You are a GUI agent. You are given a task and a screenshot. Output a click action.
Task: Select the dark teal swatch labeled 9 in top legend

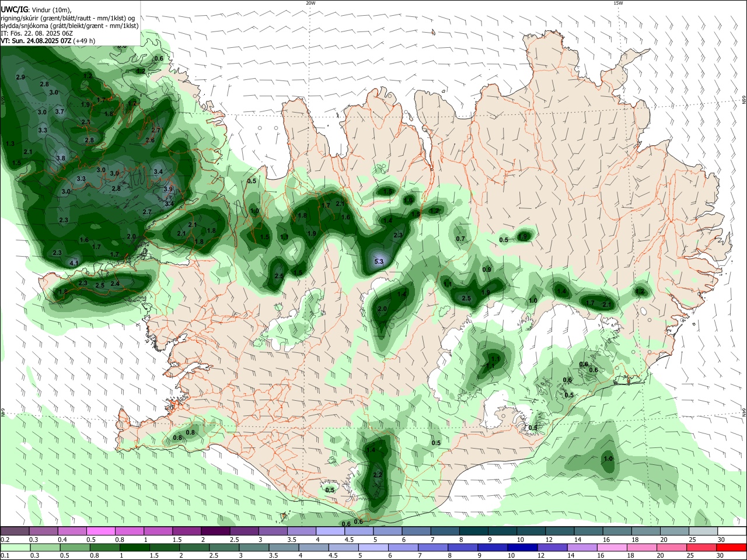point(502,531)
